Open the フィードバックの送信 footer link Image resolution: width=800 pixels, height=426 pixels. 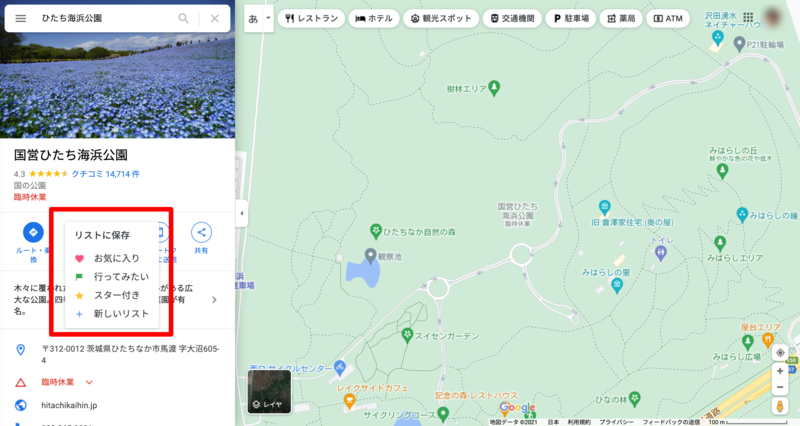pos(671,422)
